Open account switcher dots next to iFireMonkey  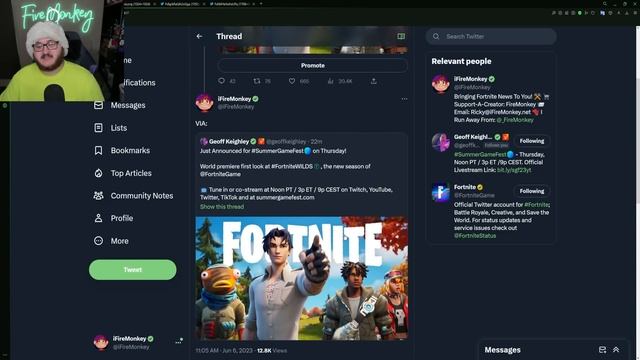tap(179, 342)
